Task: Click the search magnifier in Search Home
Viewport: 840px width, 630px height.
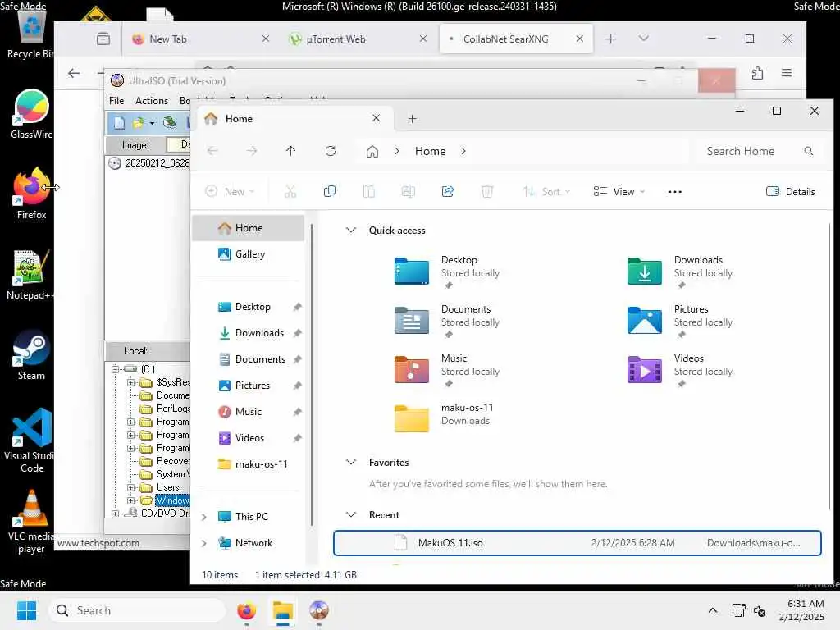Action: pyautogui.click(x=808, y=151)
